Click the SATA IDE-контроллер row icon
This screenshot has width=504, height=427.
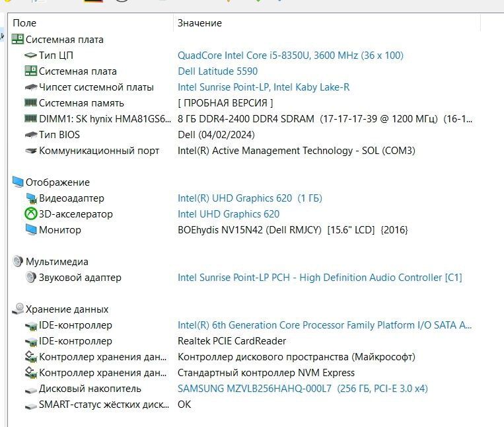pos(31,325)
